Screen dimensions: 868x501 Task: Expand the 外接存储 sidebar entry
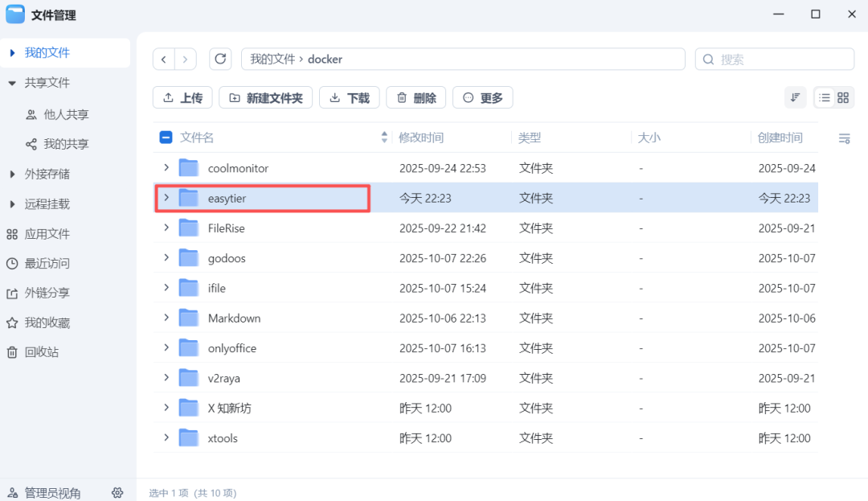click(x=13, y=174)
